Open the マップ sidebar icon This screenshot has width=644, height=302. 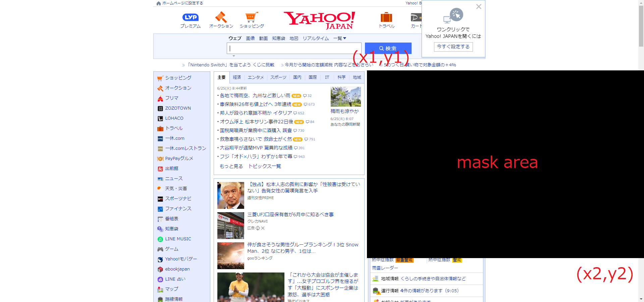tap(160, 289)
